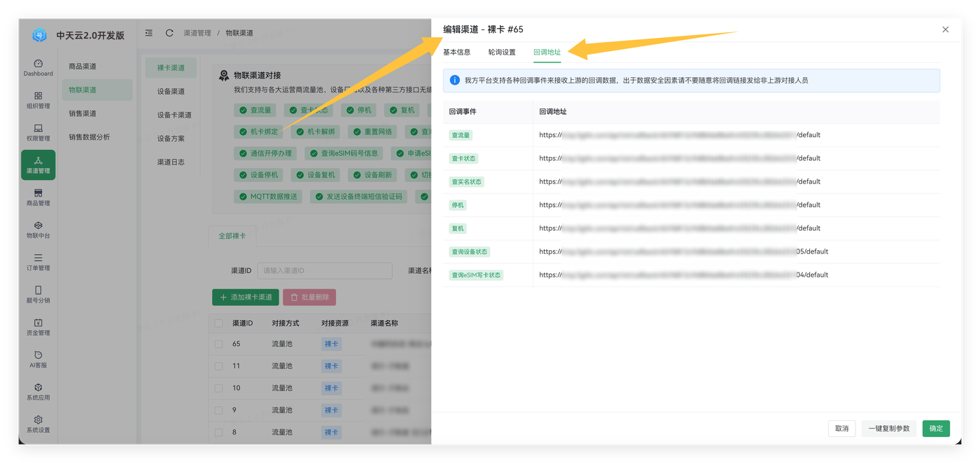
Task: Click the 添加裸卡渠道 button
Action: tap(246, 298)
